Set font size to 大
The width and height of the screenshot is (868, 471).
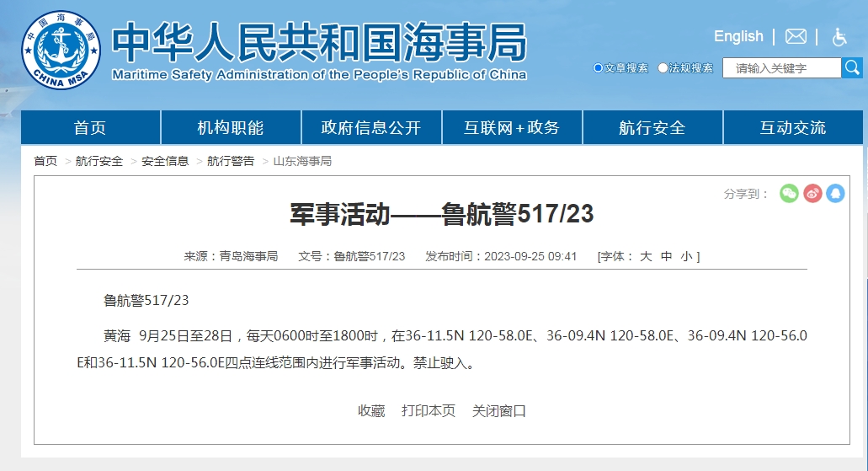tap(646, 256)
